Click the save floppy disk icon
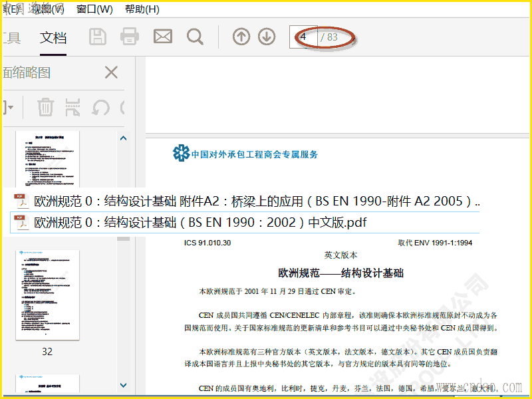Image resolution: width=532 pixels, height=399 pixels. click(98, 37)
